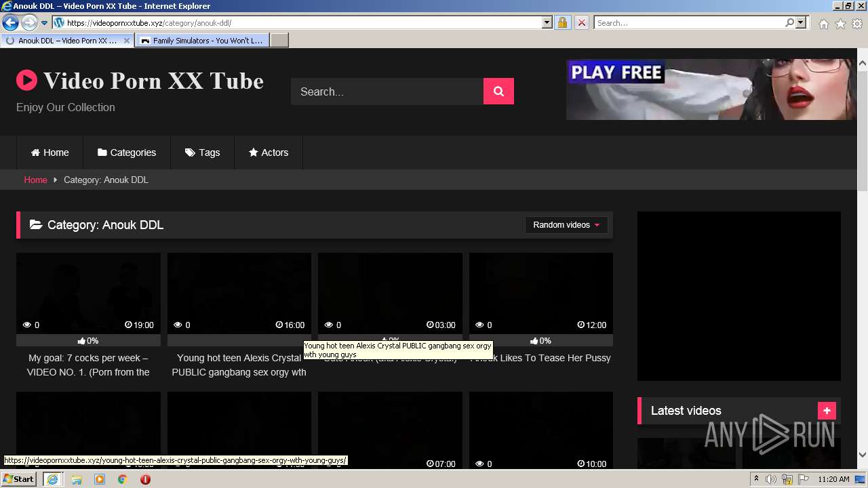Open the video thumbnail showing 16:00 duration
868x488 pixels.
[239, 293]
